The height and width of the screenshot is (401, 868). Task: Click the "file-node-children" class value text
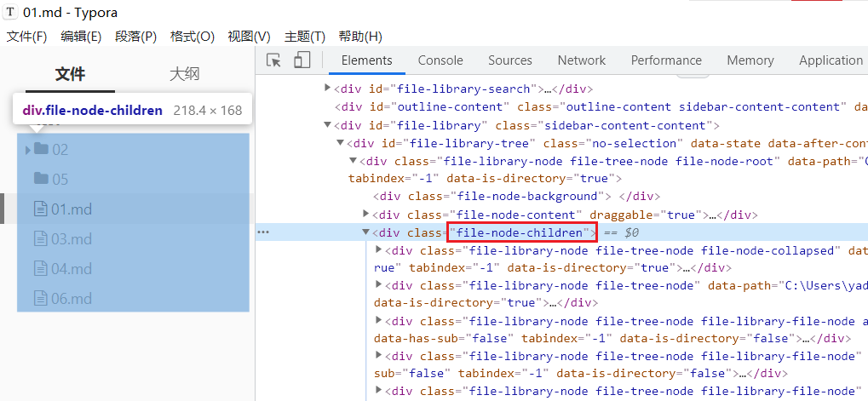pyautogui.click(x=521, y=233)
